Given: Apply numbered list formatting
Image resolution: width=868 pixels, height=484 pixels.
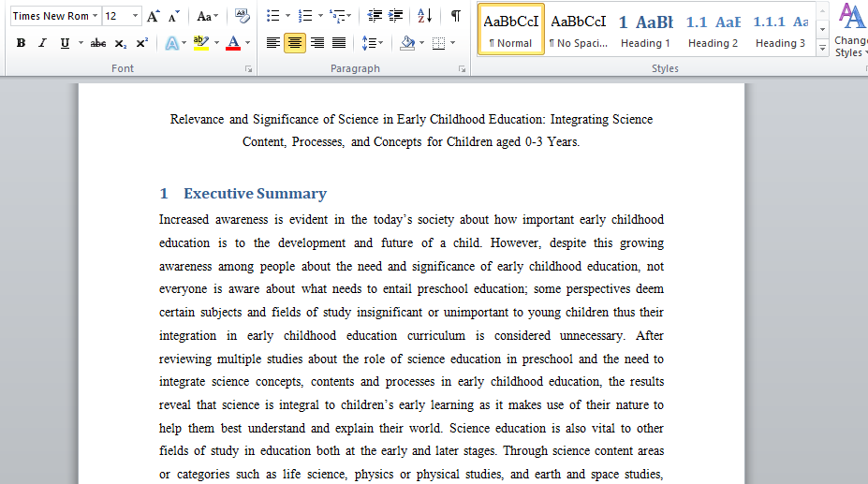Looking at the screenshot, I should (305, 16).
